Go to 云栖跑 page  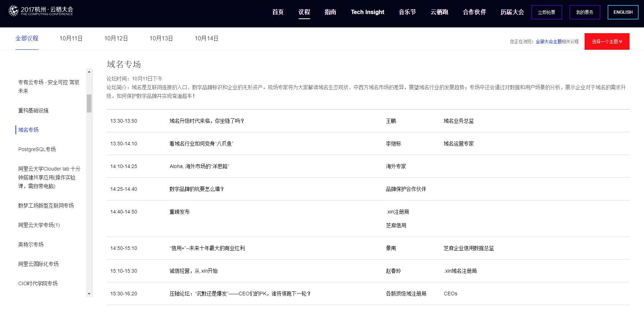(x=439, y=12)
